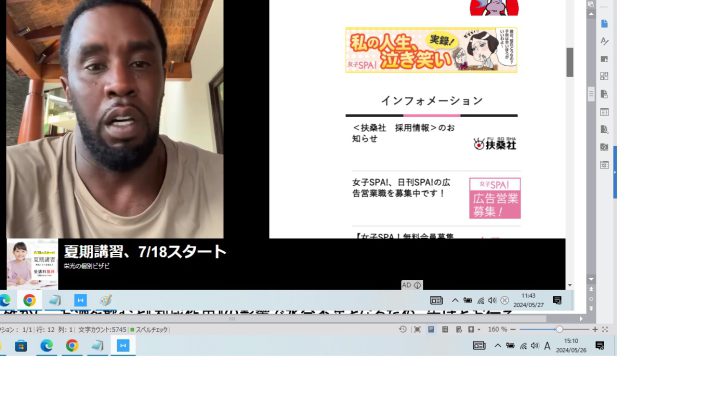Open the table layout sidebar icon

[x=604, y=112]
